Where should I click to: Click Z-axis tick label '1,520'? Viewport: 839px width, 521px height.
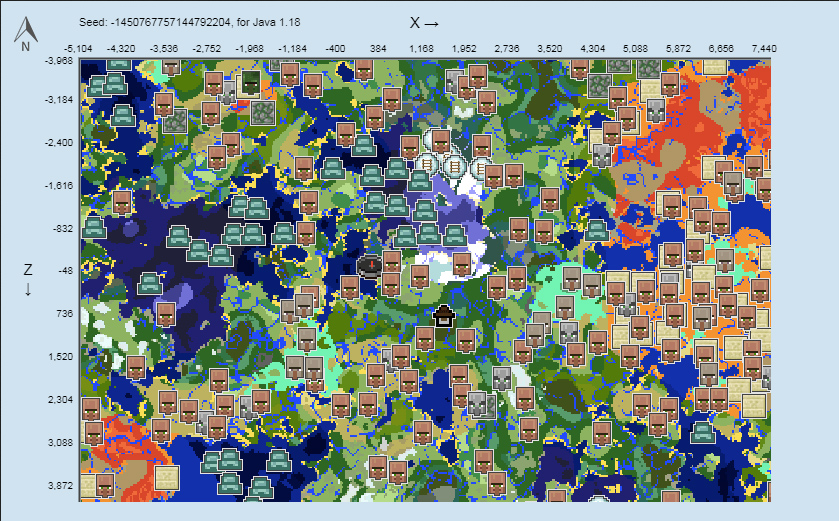pyautogui.click(x=61, y=357)
